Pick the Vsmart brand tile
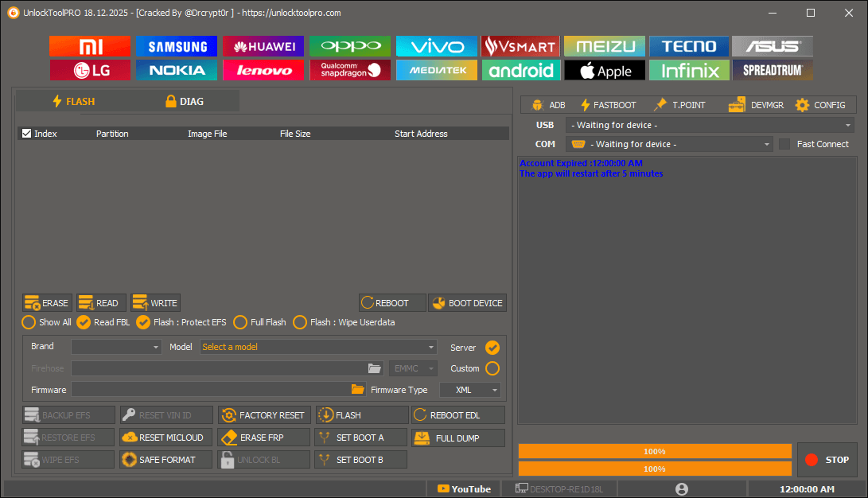 coord(521,46)
